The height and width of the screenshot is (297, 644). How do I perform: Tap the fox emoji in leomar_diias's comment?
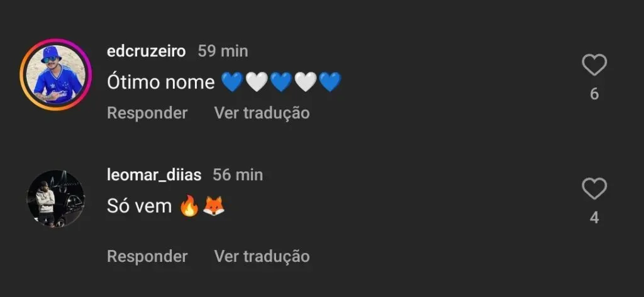(214, 206)
